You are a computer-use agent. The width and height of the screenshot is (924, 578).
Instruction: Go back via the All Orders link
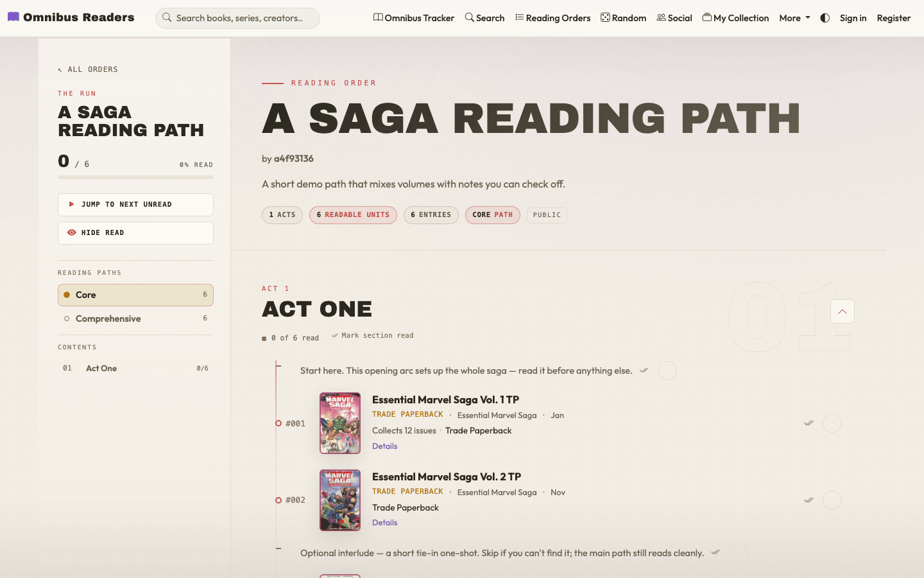click(88, 69)
